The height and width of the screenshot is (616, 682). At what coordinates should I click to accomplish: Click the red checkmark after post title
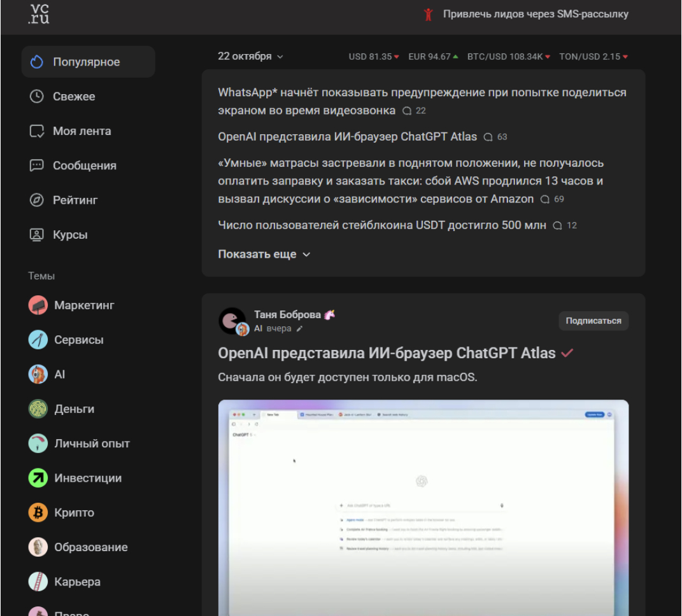click(x=567, y=353)
